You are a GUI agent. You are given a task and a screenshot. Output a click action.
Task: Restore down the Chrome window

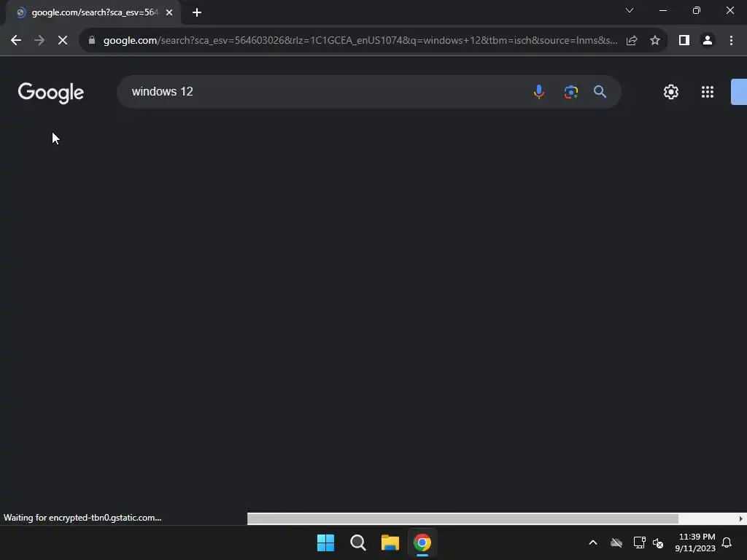(x=697, y=10)
